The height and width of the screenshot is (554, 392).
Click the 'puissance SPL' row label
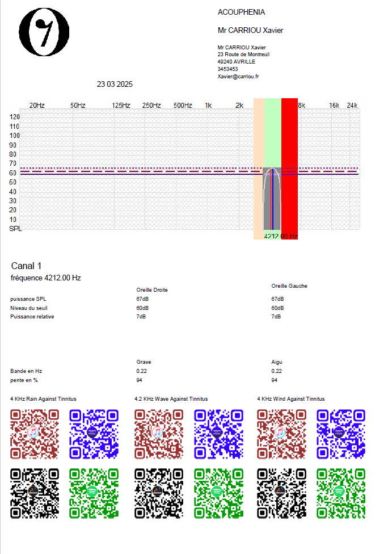click(x=28, y=299)
